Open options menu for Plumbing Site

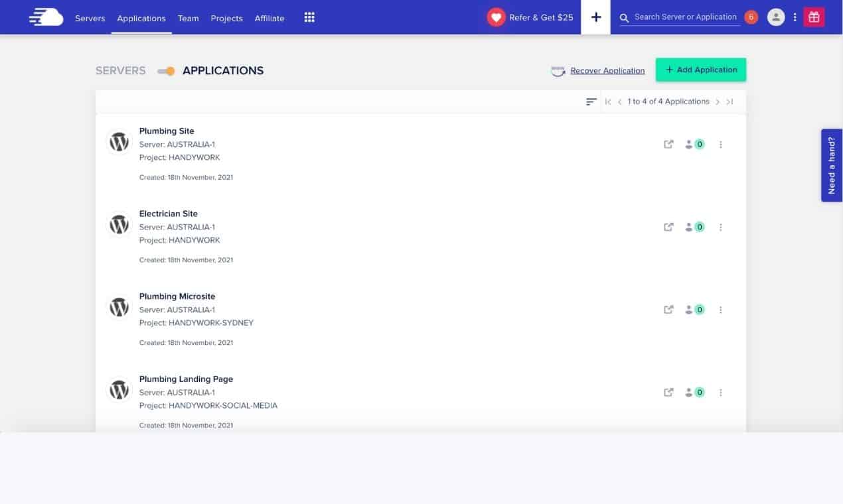pyautogui.click(x=721, y=144)
